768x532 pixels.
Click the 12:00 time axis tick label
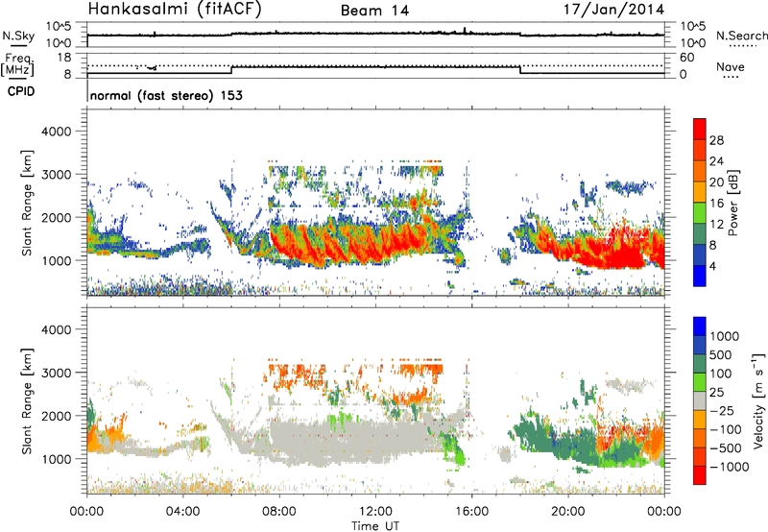pos(375,512)
